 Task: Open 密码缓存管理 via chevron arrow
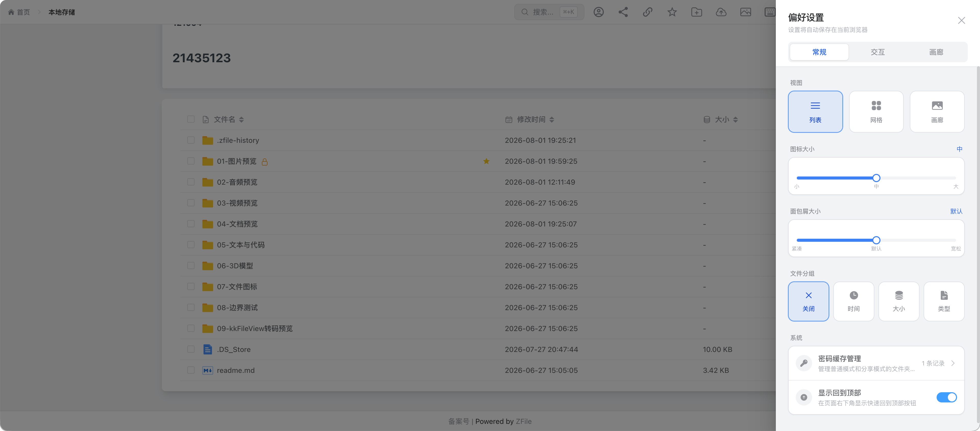click(953, 363)
